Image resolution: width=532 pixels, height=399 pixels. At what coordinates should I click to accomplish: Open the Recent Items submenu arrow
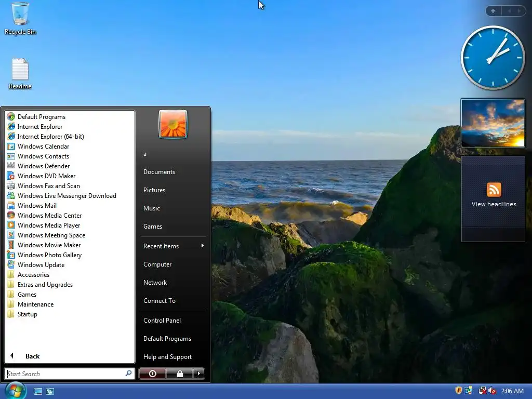[x=202, y=246]
